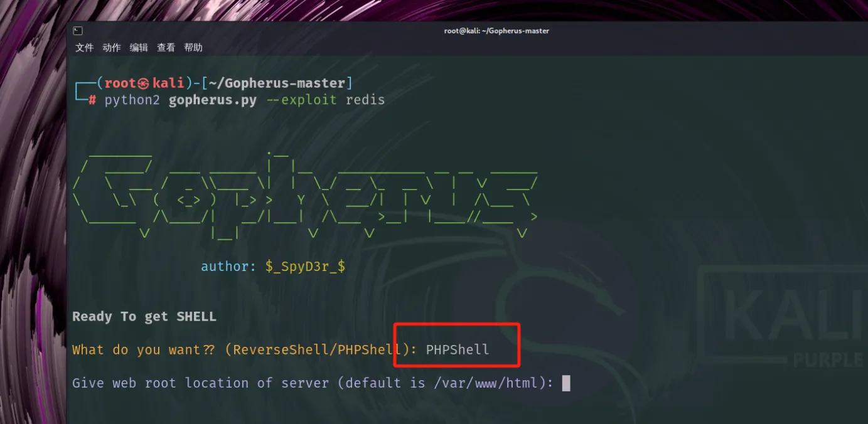Image resolution: width=868 pixels, height=424 pixels.
Task: Click window title root@kali: ~/Gopherus-master
Action: (496, 31)
